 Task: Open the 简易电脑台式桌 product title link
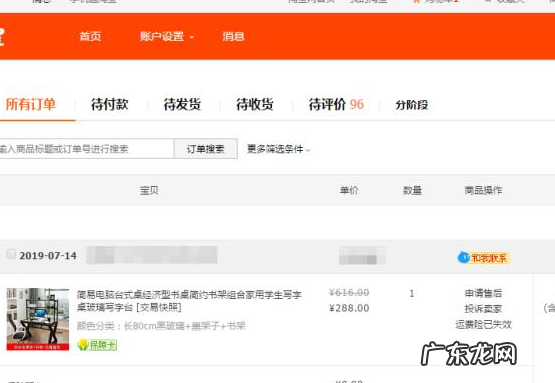(189, 301)
